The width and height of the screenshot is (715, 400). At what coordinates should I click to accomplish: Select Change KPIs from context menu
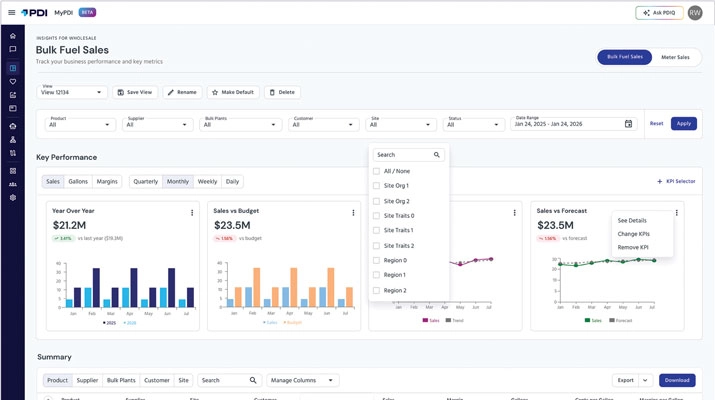(633, 234)
